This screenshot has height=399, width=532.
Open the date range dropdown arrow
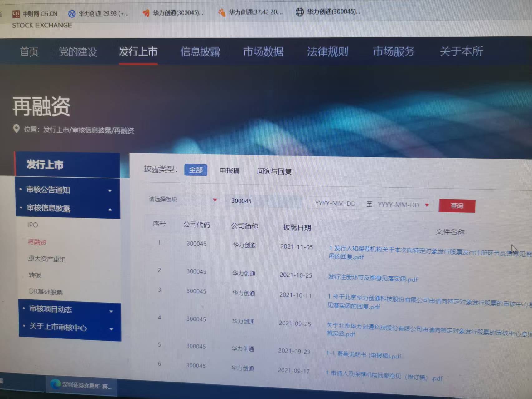tap(427, 205)
